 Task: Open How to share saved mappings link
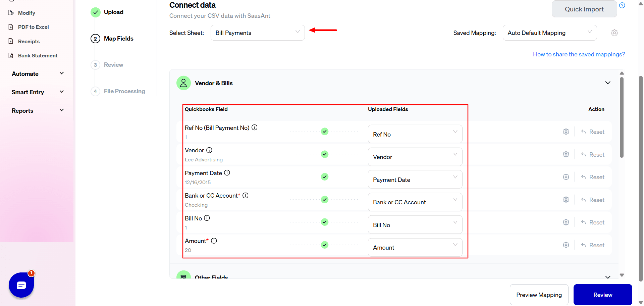pos(579,54)
